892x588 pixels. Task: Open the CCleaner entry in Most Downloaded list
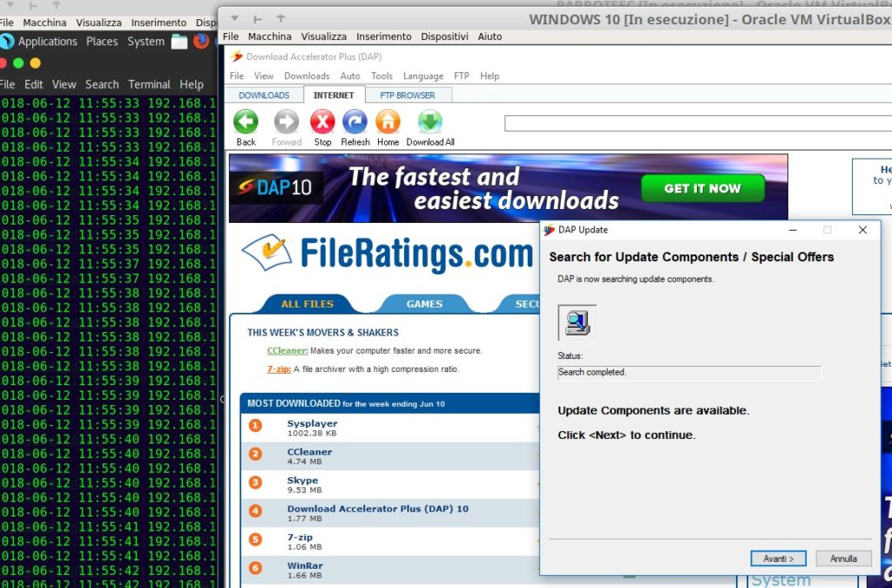309,451
